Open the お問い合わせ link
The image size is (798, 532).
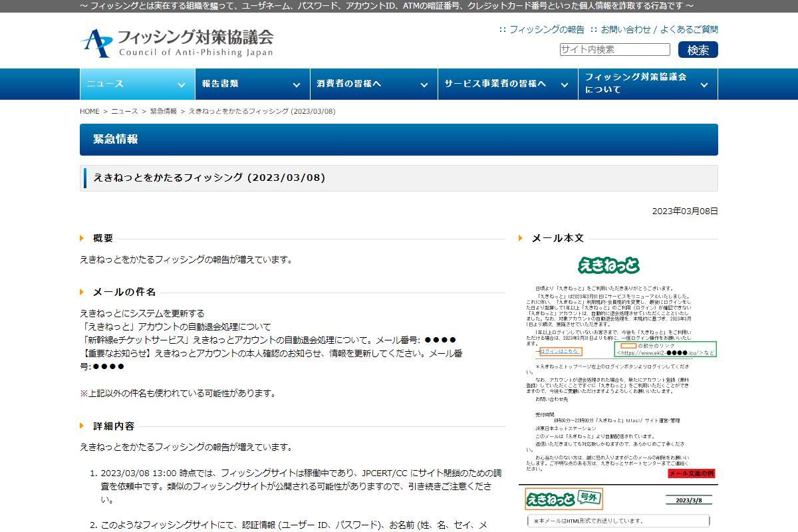click(626, 29)
